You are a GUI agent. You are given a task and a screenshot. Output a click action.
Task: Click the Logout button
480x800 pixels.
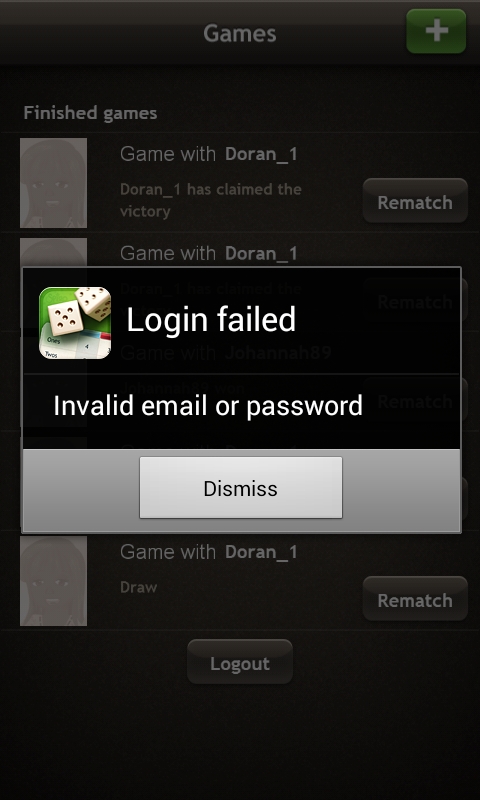point(240,662)
